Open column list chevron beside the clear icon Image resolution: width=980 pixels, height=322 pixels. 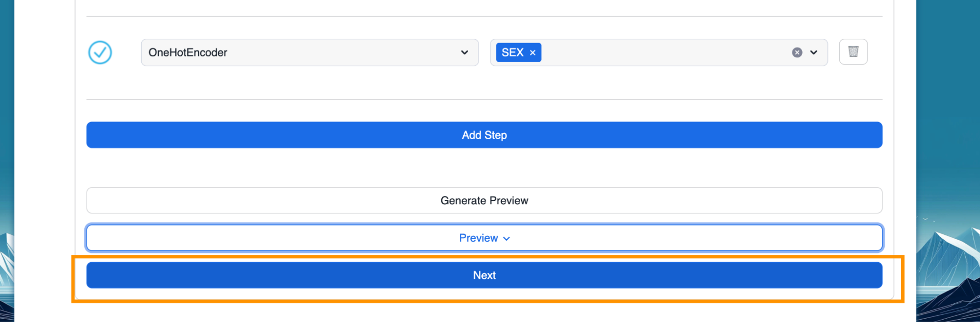click(x=814, y=52)
